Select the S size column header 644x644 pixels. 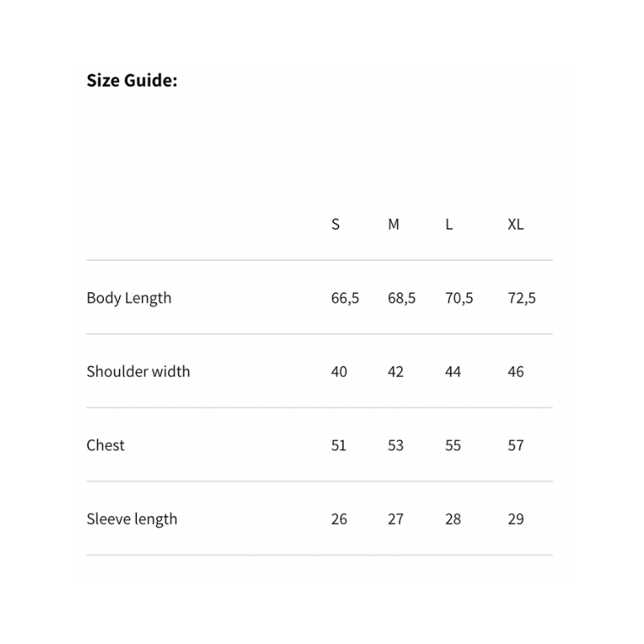click(336, 225)
